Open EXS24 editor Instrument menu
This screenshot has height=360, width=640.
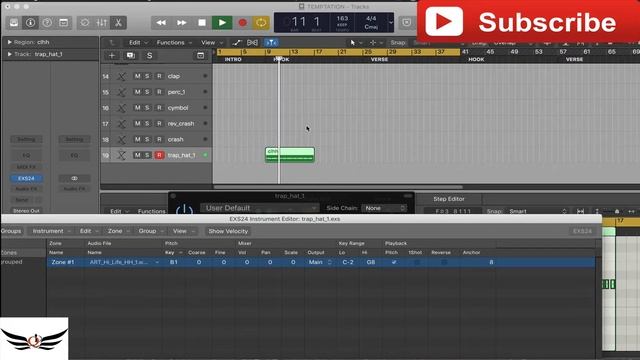tap(51, 231)
